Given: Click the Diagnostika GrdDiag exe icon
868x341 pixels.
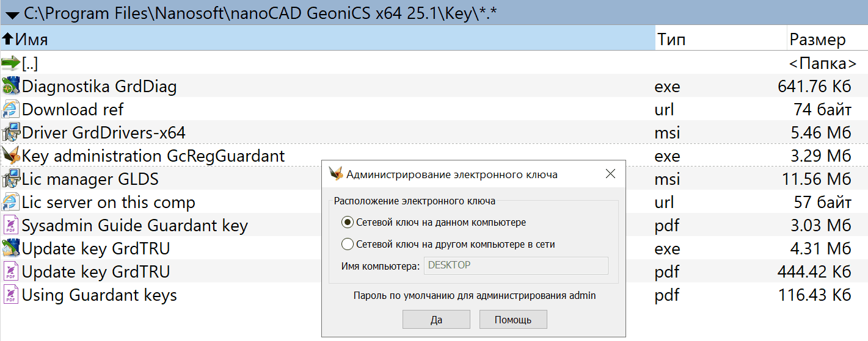Looking at the screenshot, I should coord(11,86).
